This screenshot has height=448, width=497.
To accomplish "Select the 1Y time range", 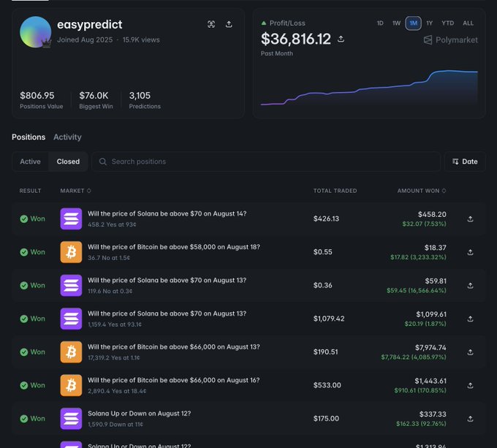I will pos(429,23).
